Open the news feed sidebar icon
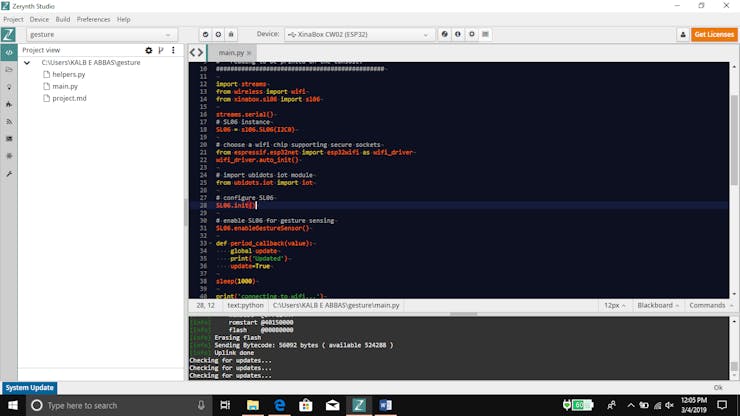Screen dimensions: 740x416 tap(8, 121)
